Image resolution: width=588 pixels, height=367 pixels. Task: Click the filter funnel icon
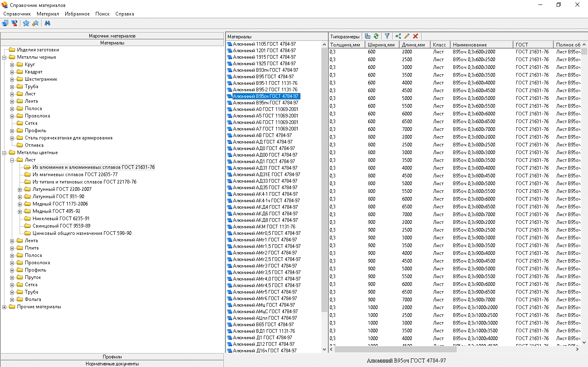pyautogui.click(x=387, y=36)
